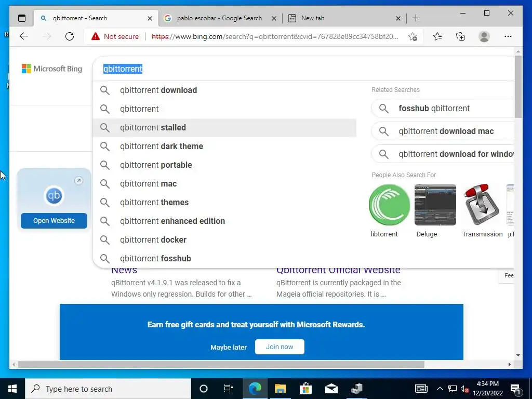Close the qbittorrent - Search tab

[x=150, y=18]
